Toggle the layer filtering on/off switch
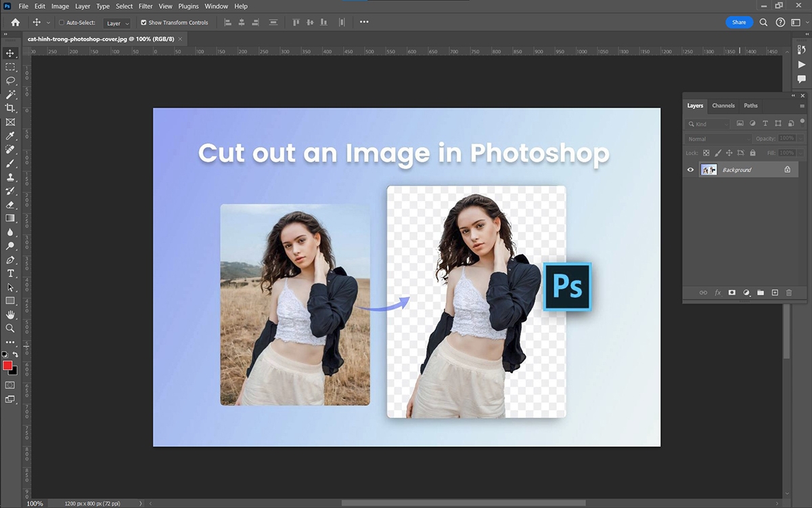This screenshot has height=508, width=812. click(803, 123)
